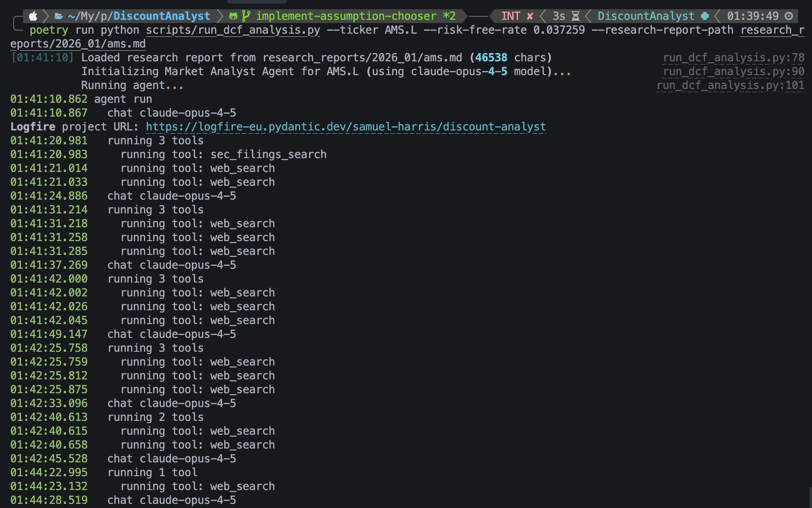
Task: Click the Python environment icon beside DiscountAnalyst
Action: tap(705, 16)
